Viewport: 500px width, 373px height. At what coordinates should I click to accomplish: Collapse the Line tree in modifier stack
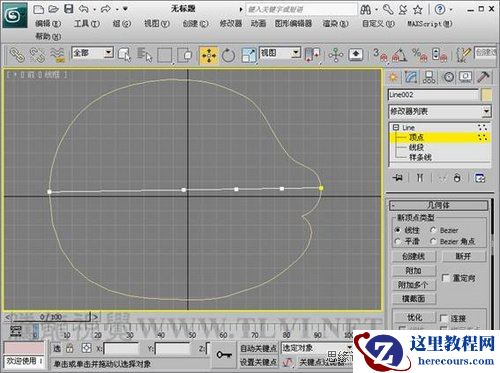point(396,127)
